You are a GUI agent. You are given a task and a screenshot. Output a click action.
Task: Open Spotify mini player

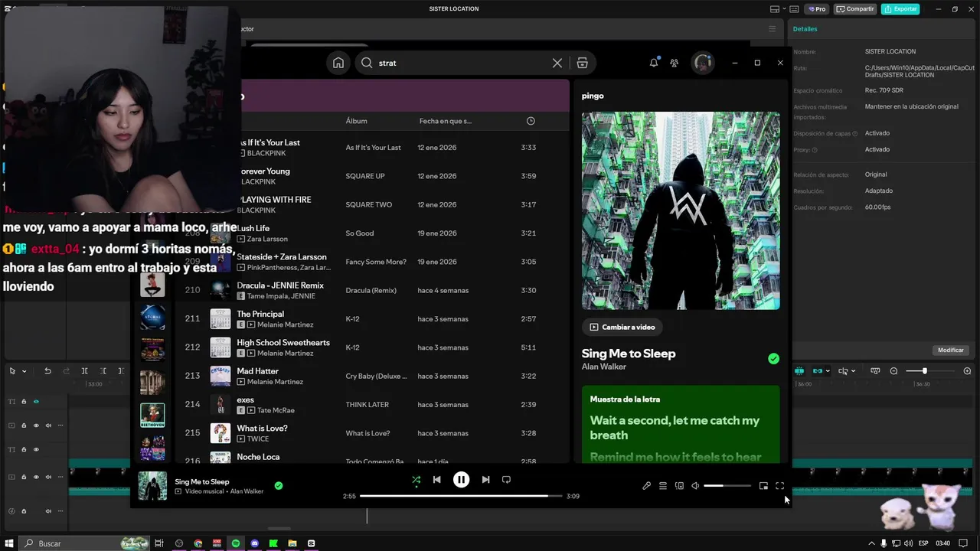pyautogui.click(x=763, y=486)
